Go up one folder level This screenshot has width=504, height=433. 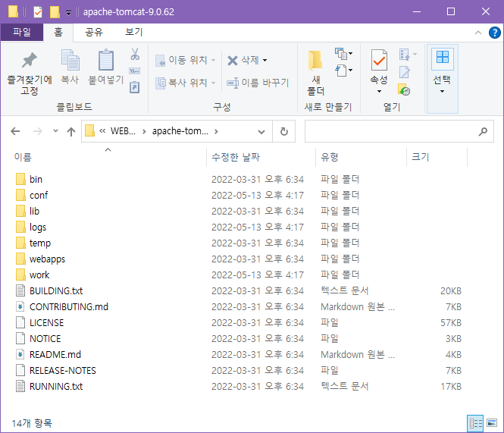click(71, 131)
